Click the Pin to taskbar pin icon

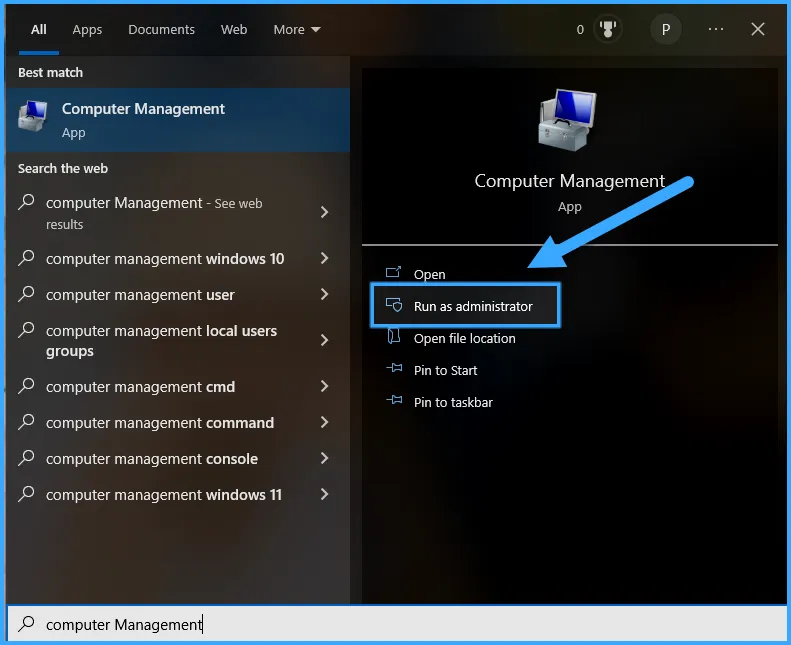394,400
